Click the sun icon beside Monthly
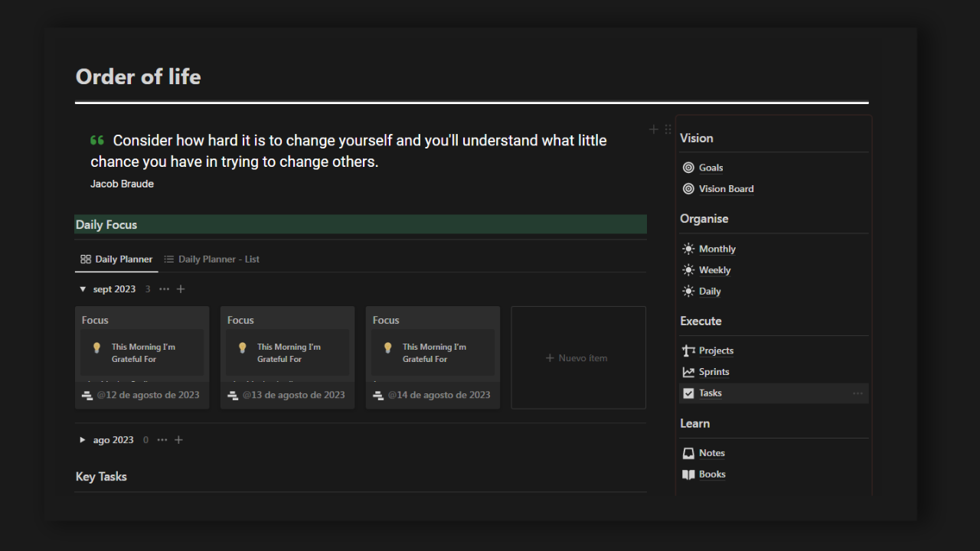The width and height of the screenshot is (980, 551). click(x=688, y=249)
